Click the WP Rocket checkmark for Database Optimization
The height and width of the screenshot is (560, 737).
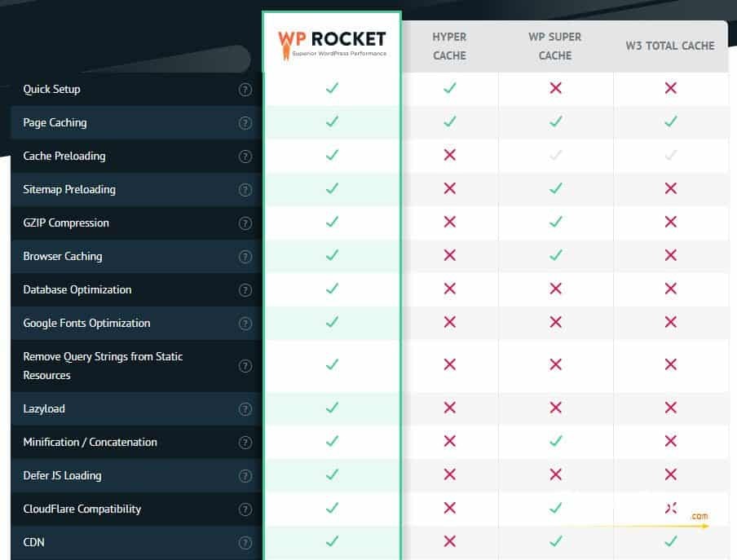click(332, 289)
